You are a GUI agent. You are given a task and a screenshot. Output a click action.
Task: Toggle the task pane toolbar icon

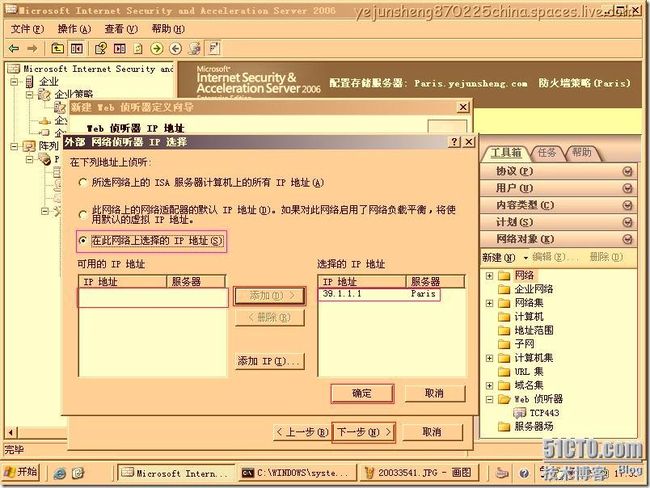120,49
